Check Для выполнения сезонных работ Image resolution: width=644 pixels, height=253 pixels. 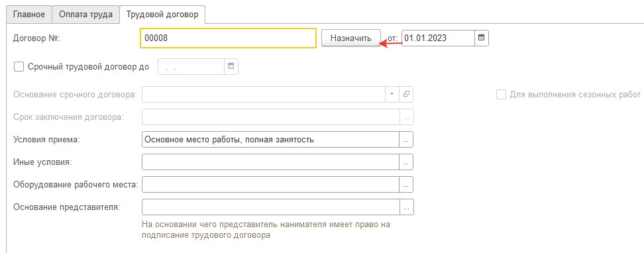pyautogui.click(x=501, y=95)
